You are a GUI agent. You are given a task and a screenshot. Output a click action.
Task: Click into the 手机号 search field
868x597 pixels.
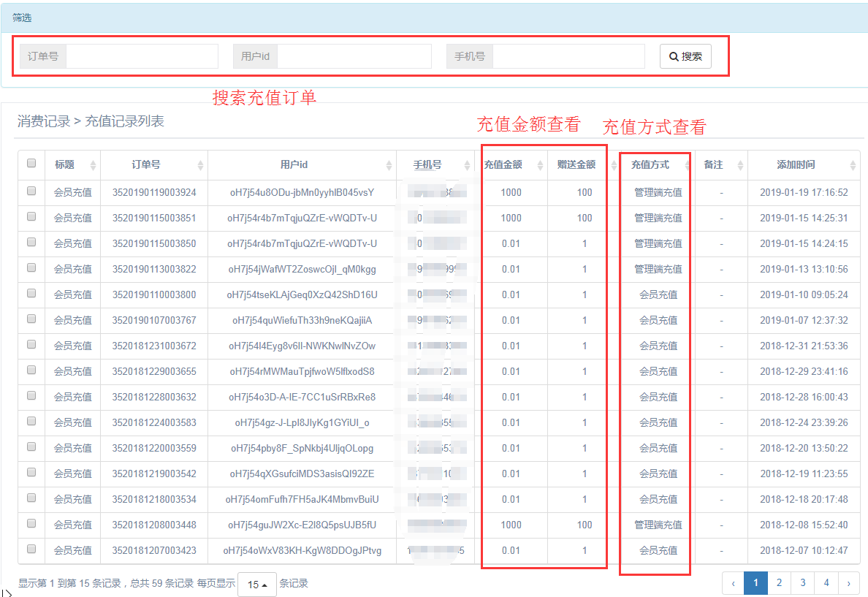(568, 56)
